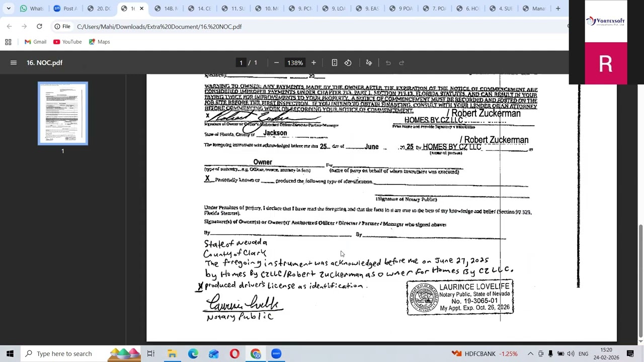Open File Explorer from taskbar
This screenshot has width=644, height=362.
coord(172,353)
